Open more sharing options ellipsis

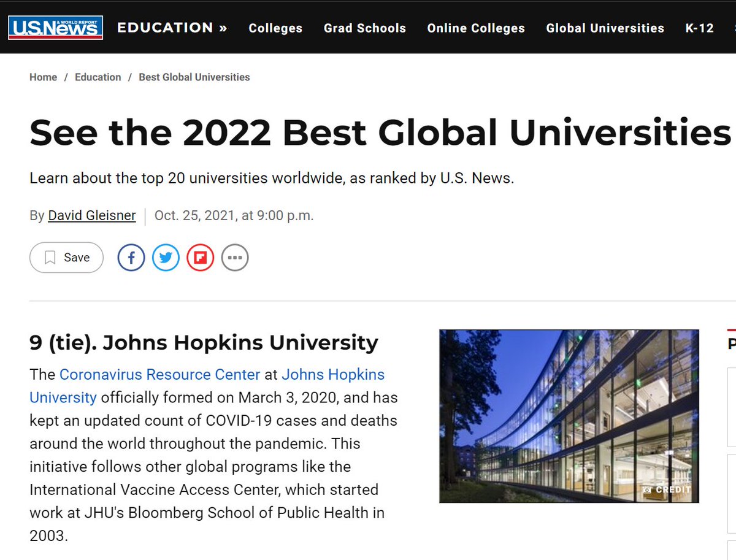click(235, 258)
